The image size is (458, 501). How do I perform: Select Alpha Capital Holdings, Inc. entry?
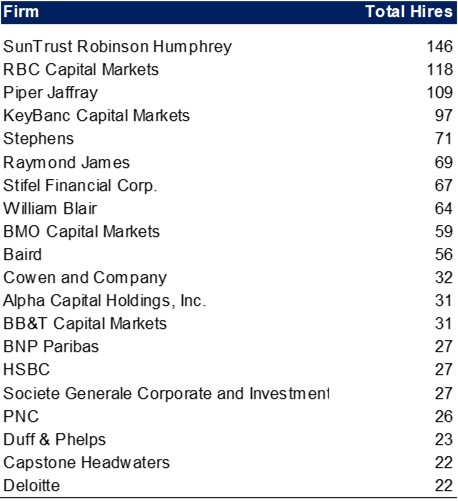pyautogui.click(x=105, y=301)
